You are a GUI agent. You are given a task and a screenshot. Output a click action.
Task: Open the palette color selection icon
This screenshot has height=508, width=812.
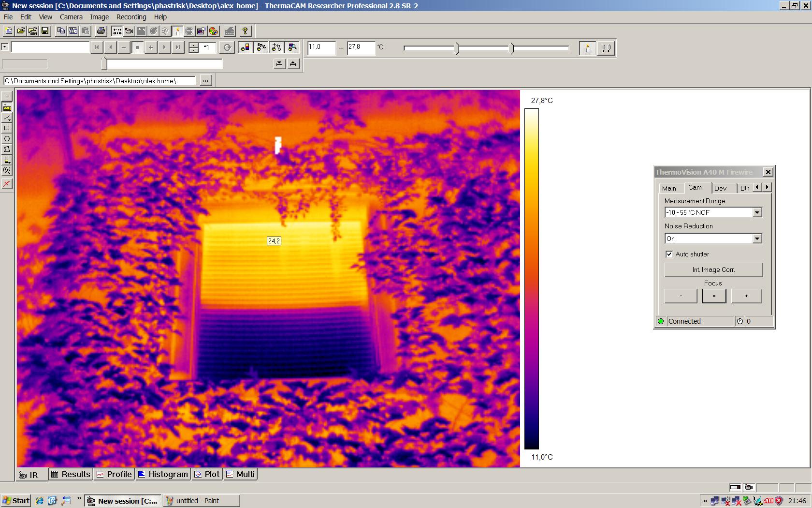(214, 31)
